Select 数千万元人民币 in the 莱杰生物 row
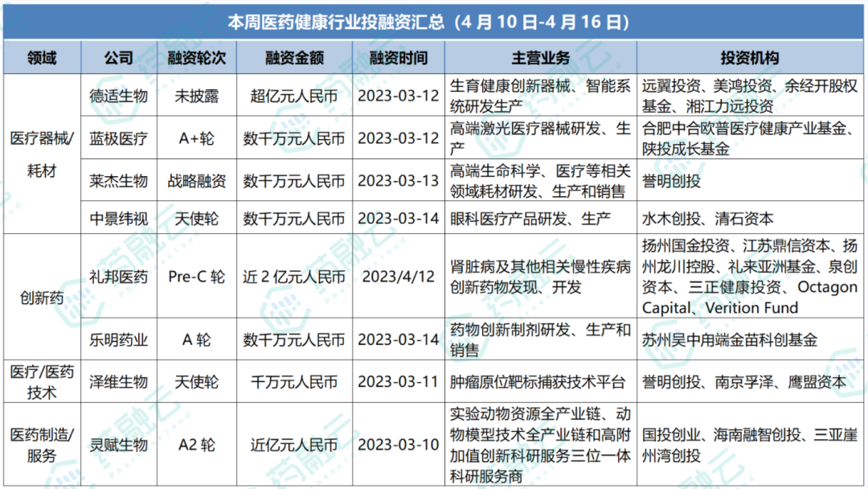This screenshot has width=868, height=489. [294, 180]
